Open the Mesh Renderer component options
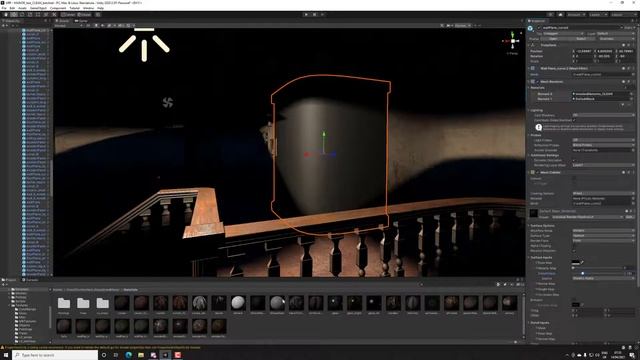Viewport: 640px width, 360px height. (633, 81)
